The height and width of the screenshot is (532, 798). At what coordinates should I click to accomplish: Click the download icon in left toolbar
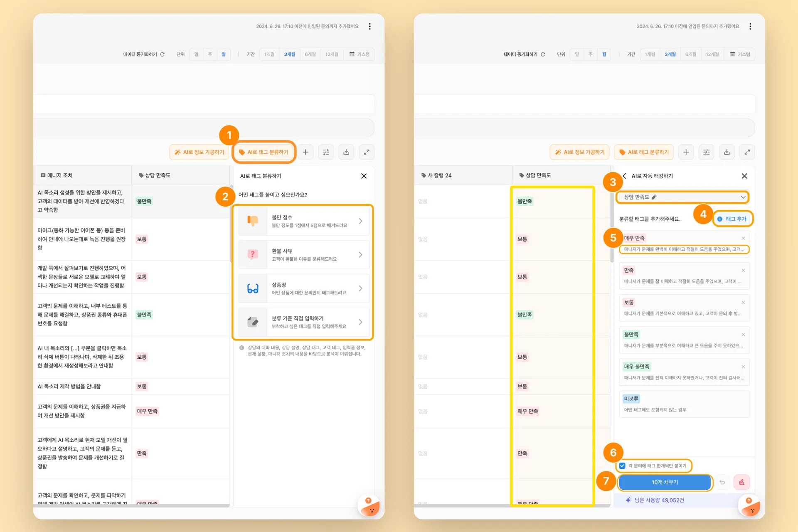click(x=346, y=152)
